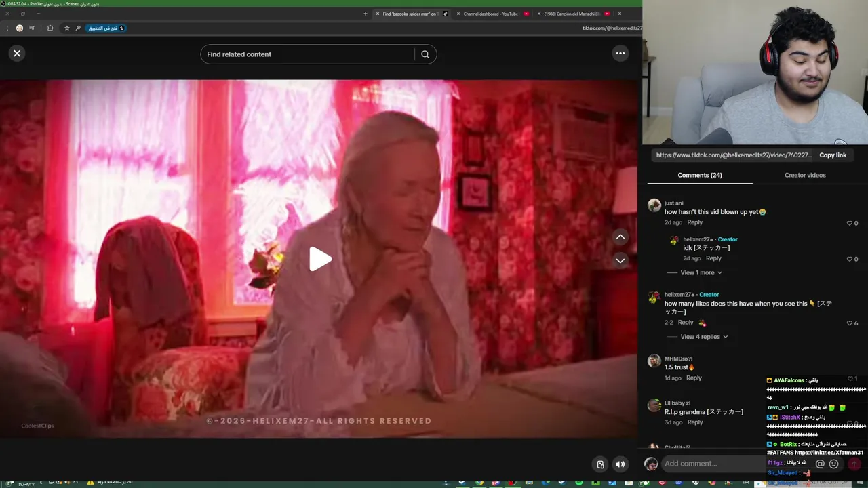Close the Channel dashboard tab
The height and width of the screenshot is (488, 868).
pyautogui.click(x=458, y=14)
